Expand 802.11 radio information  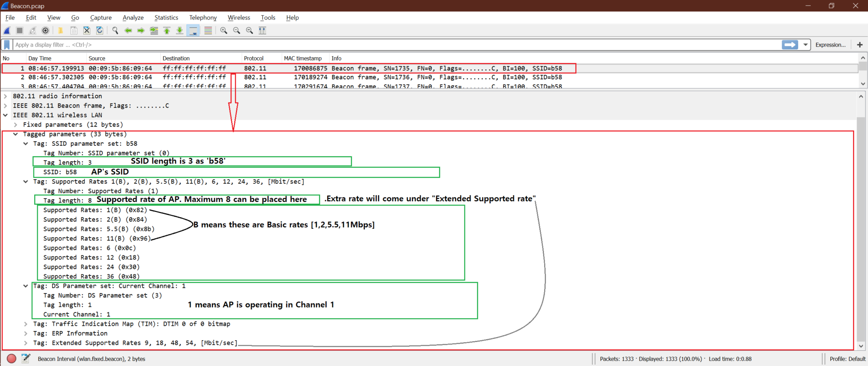point(6,96)
